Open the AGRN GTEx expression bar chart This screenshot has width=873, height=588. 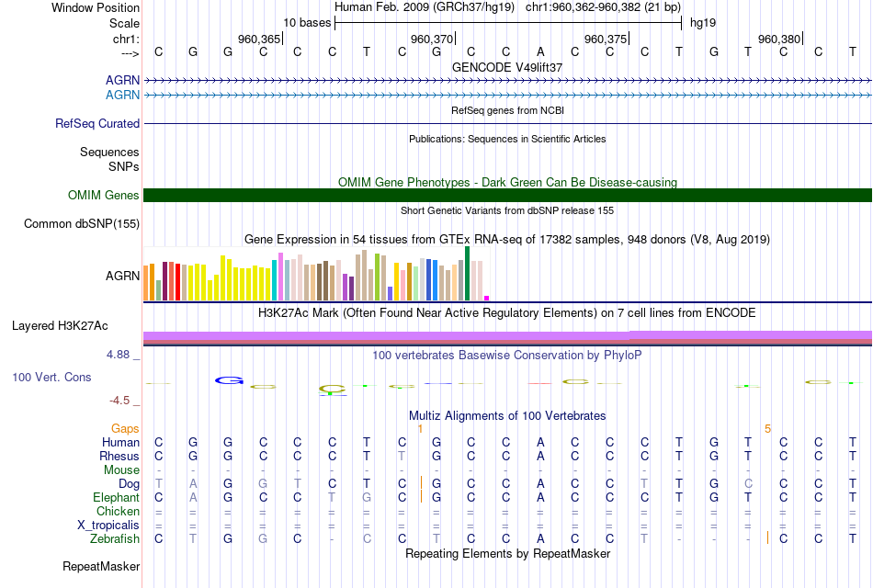coord(316,274)
